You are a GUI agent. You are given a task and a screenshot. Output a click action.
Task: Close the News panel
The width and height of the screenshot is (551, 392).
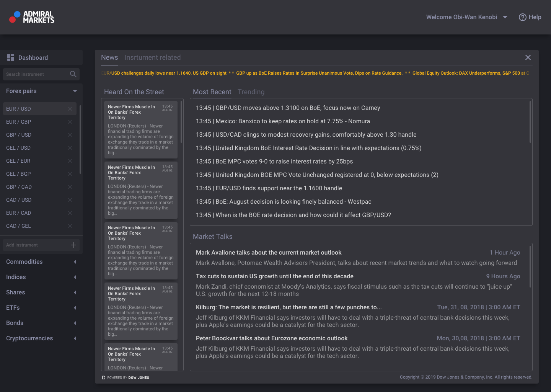coord(528,57)
